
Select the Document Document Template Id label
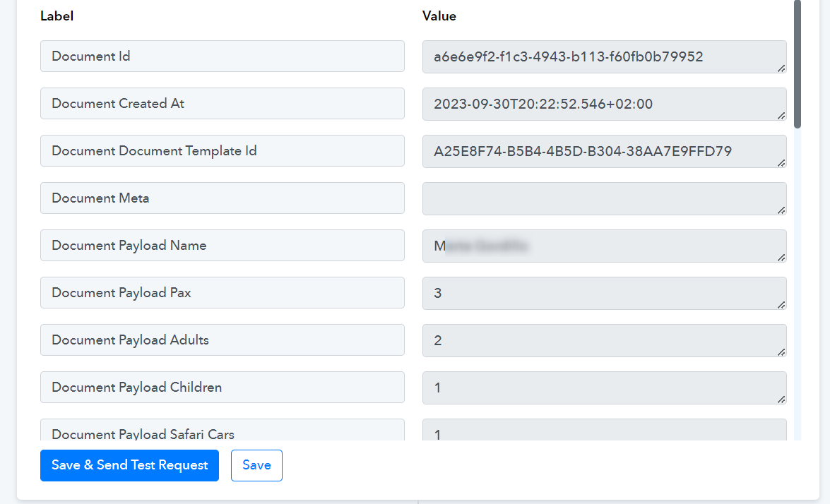click(x=223, y=151)
